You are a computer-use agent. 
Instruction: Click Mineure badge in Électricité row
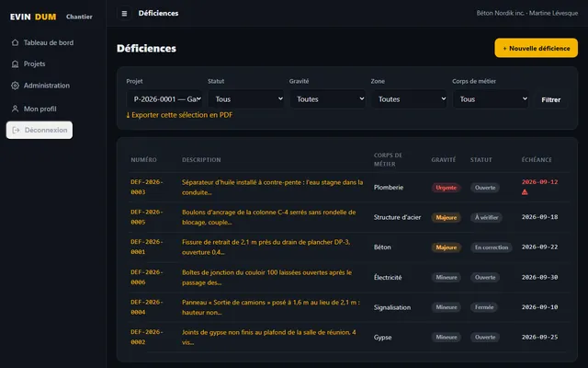point(447,277)
